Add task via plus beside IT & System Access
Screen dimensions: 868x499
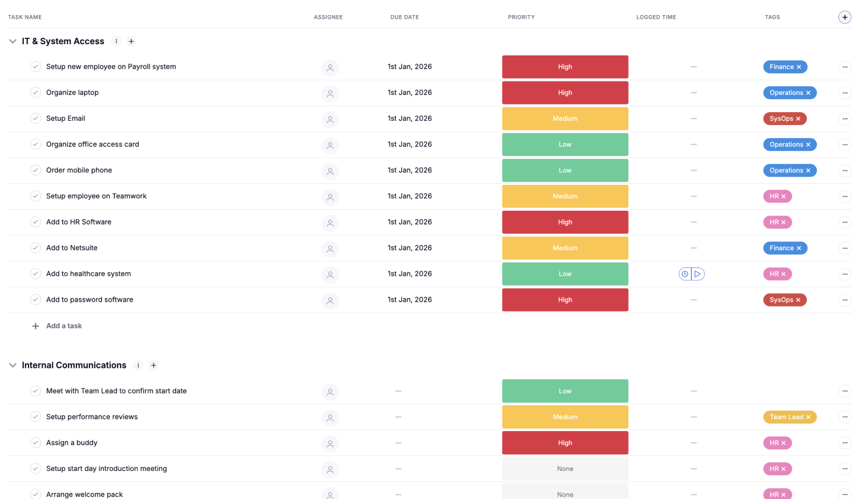[x=131, y=41]
